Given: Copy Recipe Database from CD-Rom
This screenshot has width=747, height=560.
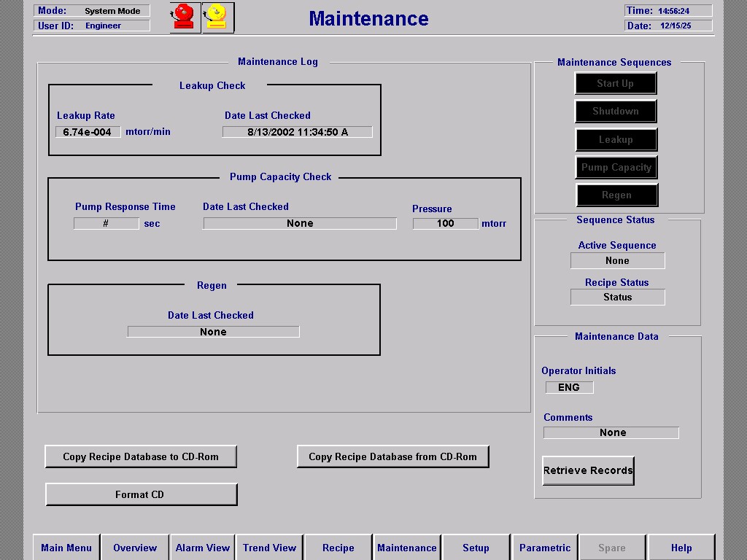Looking at the screenshot, I should click(392, 456).
